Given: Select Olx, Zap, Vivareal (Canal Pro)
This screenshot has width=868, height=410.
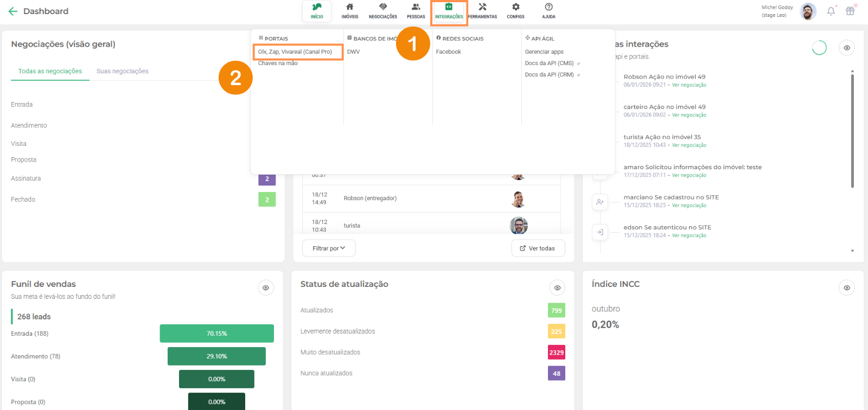Looking at the screenshot, I should (295, 52).
